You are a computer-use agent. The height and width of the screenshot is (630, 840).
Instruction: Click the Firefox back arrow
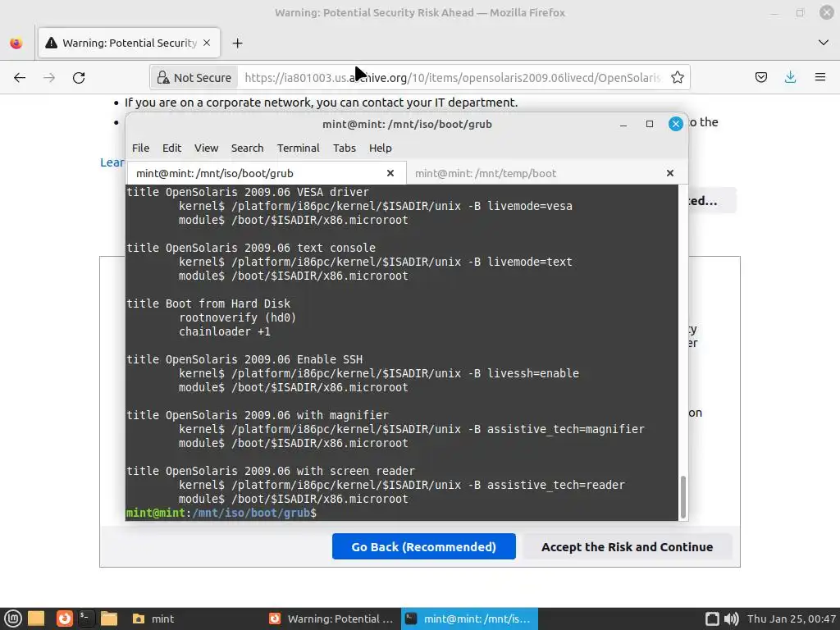click(x=20, y=78)
